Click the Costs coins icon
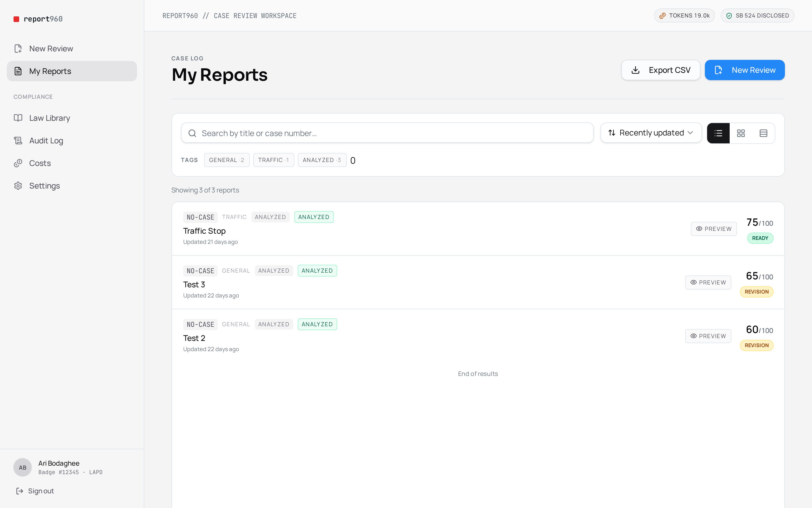This screenshot has height=508, width=812. [x=18, y=163]
